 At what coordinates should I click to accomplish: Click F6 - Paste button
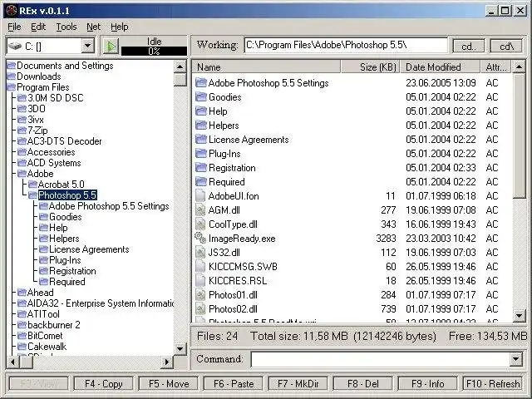234,384
